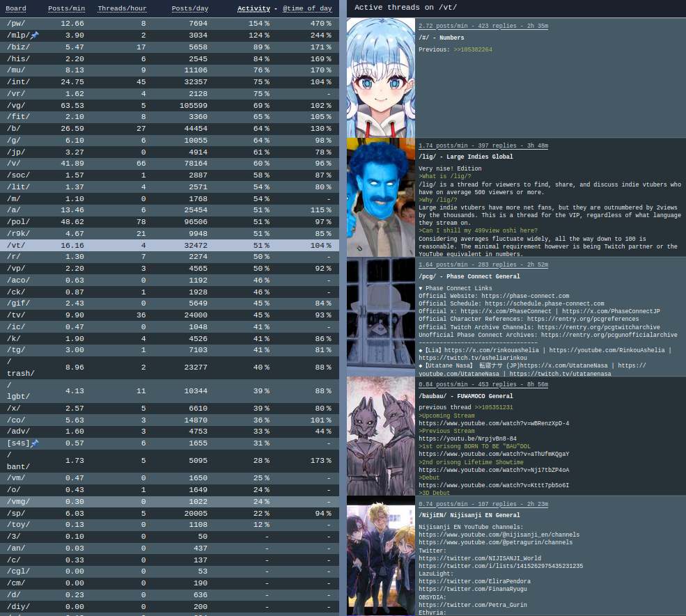Select the /bant/ board row
The width and height of the screenshot is (686, 616).
click(169, 461)
